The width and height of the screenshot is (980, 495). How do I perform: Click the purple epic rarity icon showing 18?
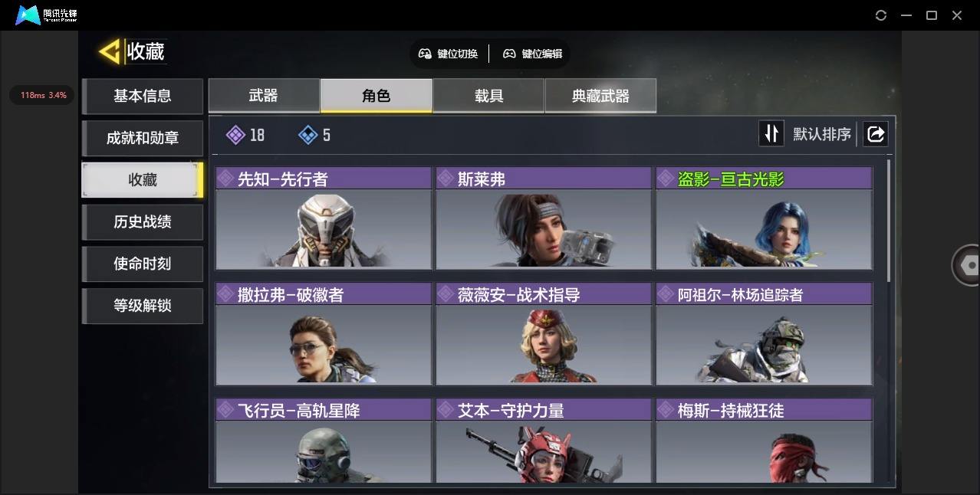[235, 135]
